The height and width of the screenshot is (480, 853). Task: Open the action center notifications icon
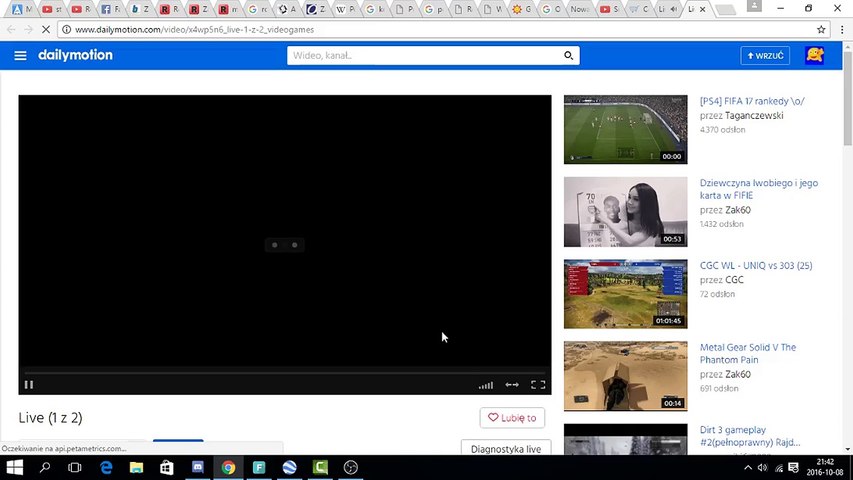click(794, 467)
